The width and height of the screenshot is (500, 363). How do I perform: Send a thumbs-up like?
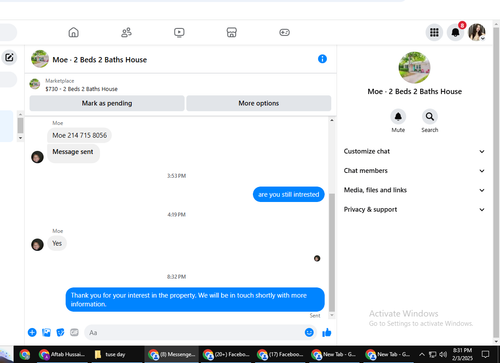[327, 332]
